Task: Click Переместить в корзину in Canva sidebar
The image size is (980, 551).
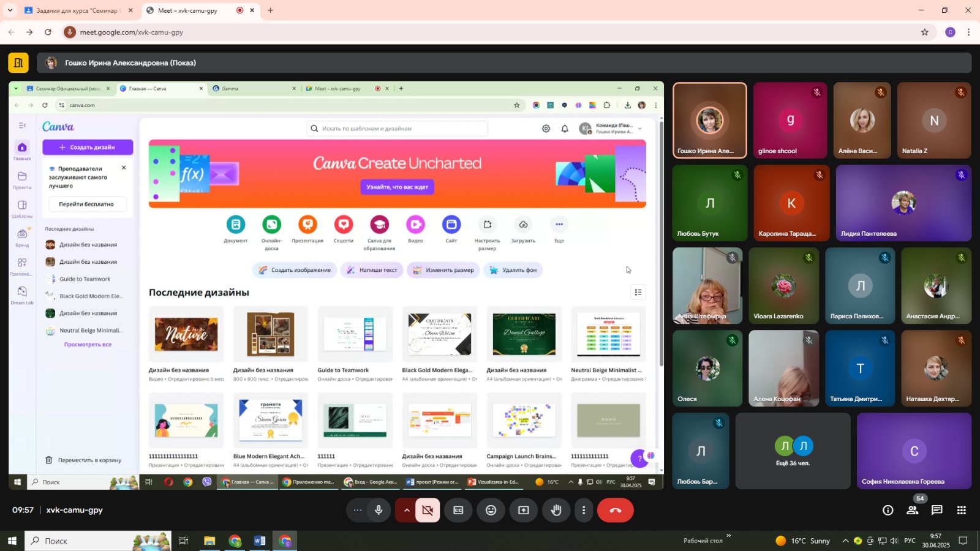Action: 83,460
